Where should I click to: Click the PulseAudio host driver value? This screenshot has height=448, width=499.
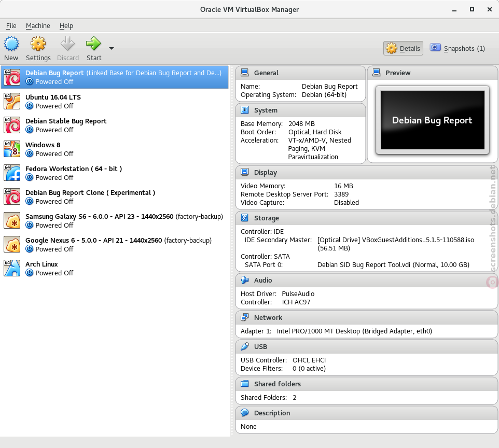click(298, 293)
